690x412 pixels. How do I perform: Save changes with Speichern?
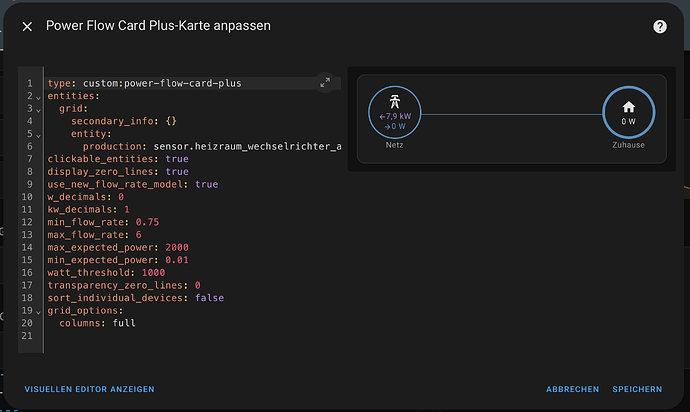(x=637, y=389)
